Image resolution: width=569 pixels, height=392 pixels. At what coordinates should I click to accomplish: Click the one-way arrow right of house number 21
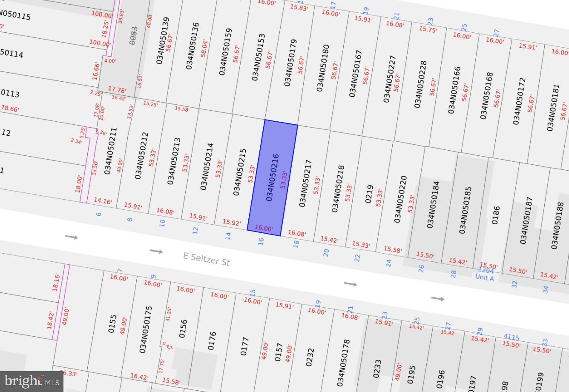pos(351,284)
